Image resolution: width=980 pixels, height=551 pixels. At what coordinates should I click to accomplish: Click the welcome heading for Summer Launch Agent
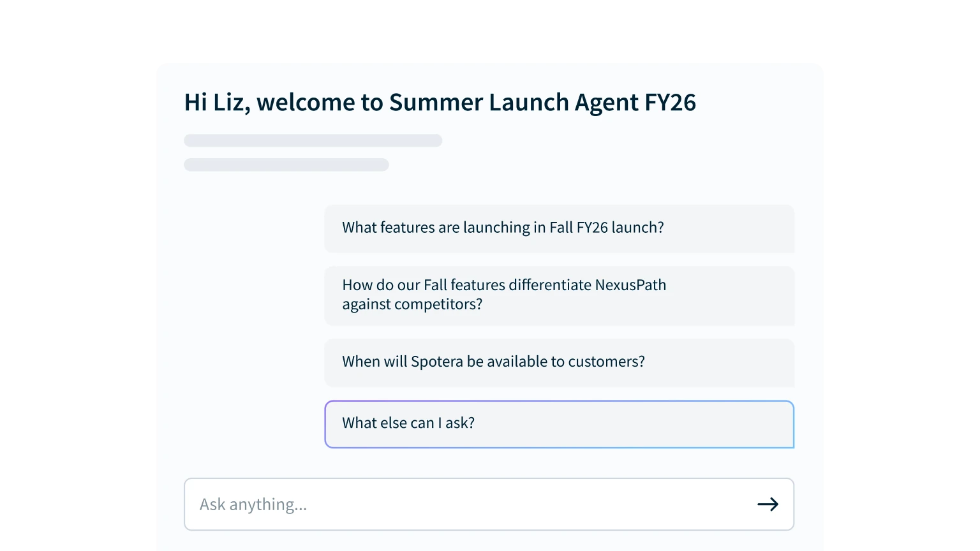click(440, 103)
